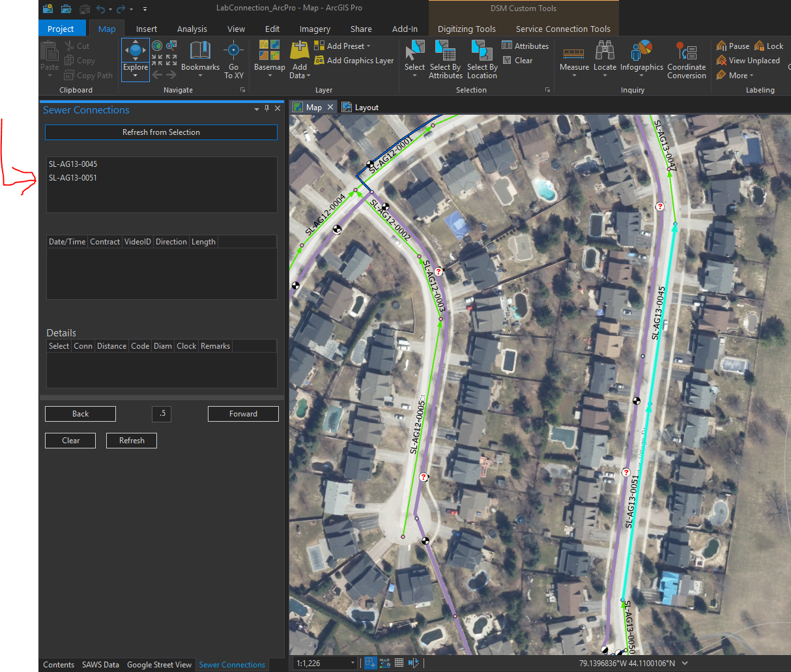Toggle Pause labeling
This screenshot has width=791, height=672.
(732, 46)
